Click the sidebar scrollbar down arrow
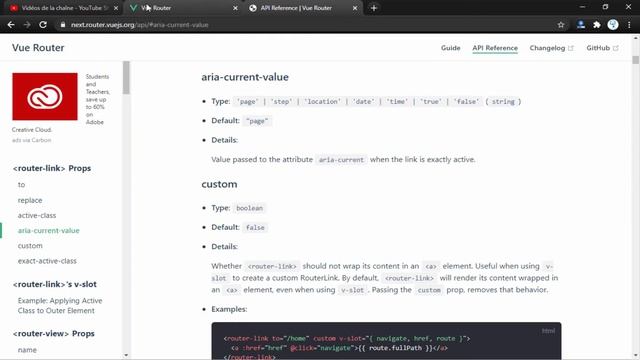The height and width of the screenshot is (360, 640). tap(126, 355)
